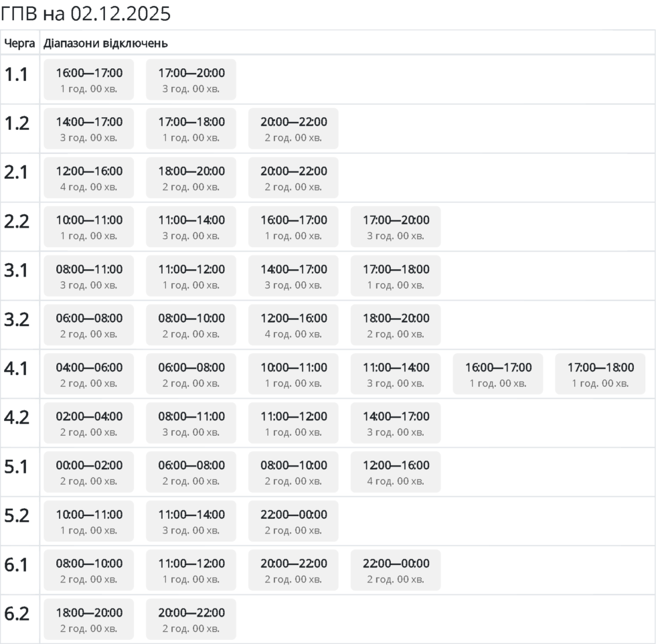Select the 04:00—06:00 slot in queue 4.1

click(x=89, y=374)
